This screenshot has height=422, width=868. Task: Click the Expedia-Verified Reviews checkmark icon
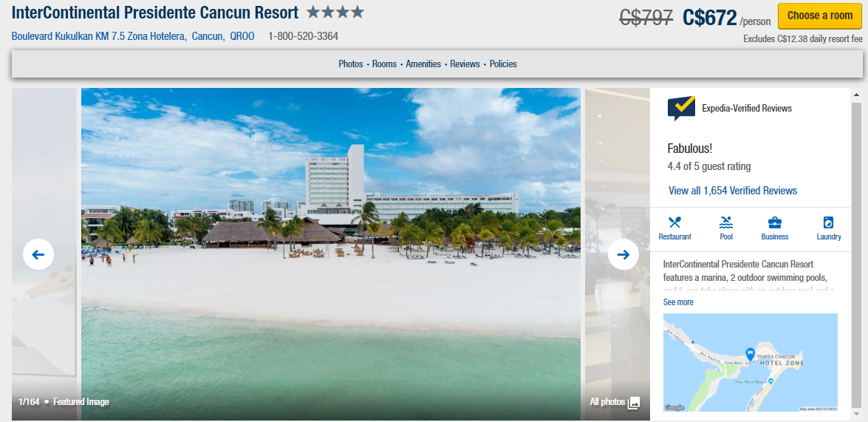point(681,108)
